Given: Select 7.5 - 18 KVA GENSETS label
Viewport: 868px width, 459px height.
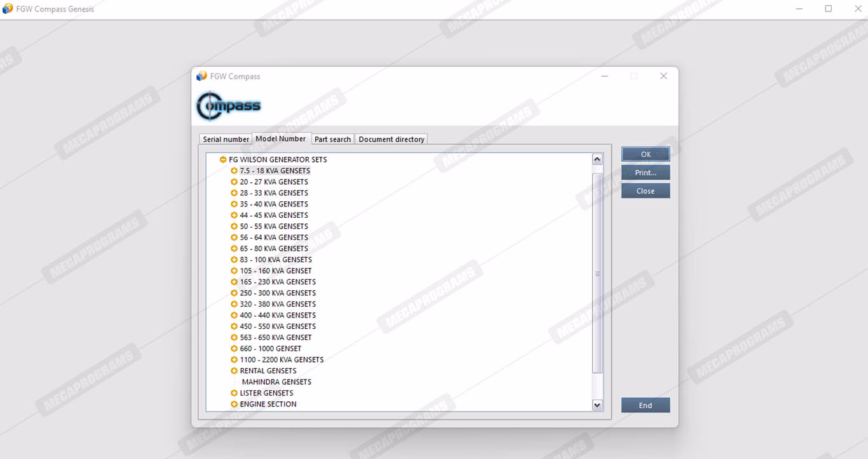Looking at the screenshot, I should (x=275, y=171).
